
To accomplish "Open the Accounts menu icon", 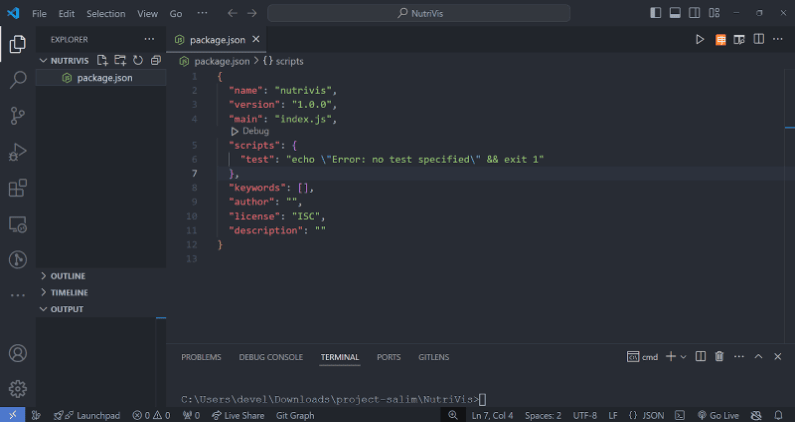I will (x=18, y=353).
